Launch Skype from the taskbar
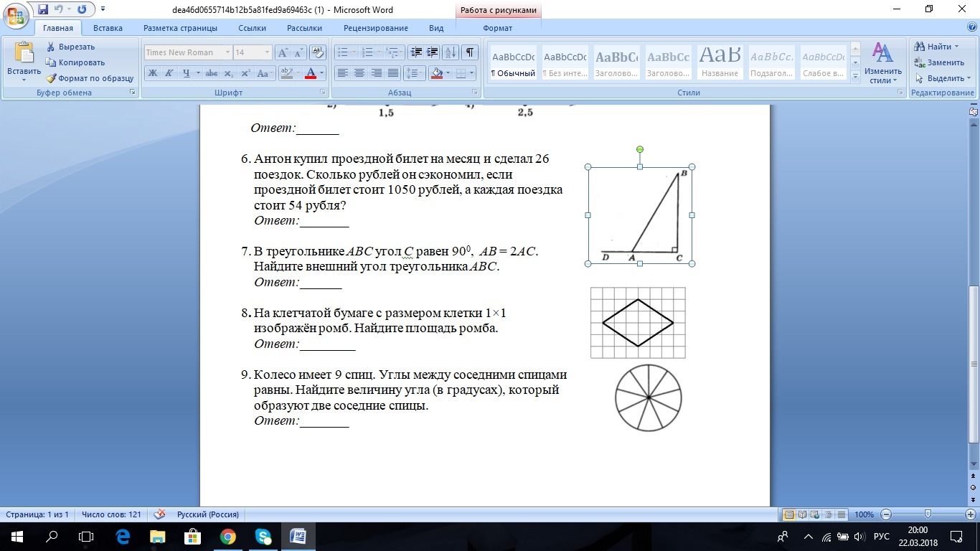 pyautogui.click(x=263, y=536)
